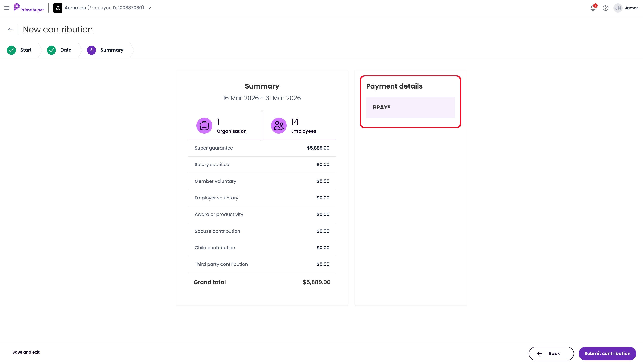This screenshot has width=643, height=364.
Task: Open the help question mark icon
Action: pyautogui.click(x=605, y=8)
